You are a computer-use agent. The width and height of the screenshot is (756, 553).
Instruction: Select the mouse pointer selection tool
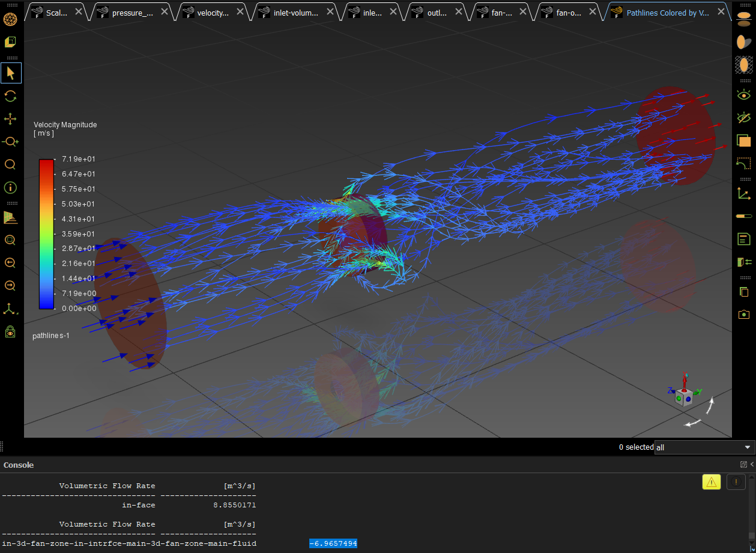10,73
